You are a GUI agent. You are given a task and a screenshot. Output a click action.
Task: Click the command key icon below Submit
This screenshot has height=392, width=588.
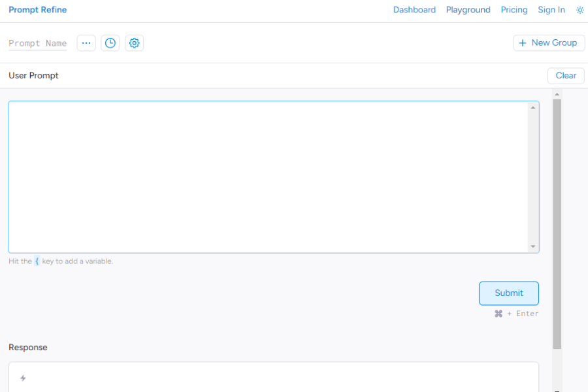tap(498, 314)
